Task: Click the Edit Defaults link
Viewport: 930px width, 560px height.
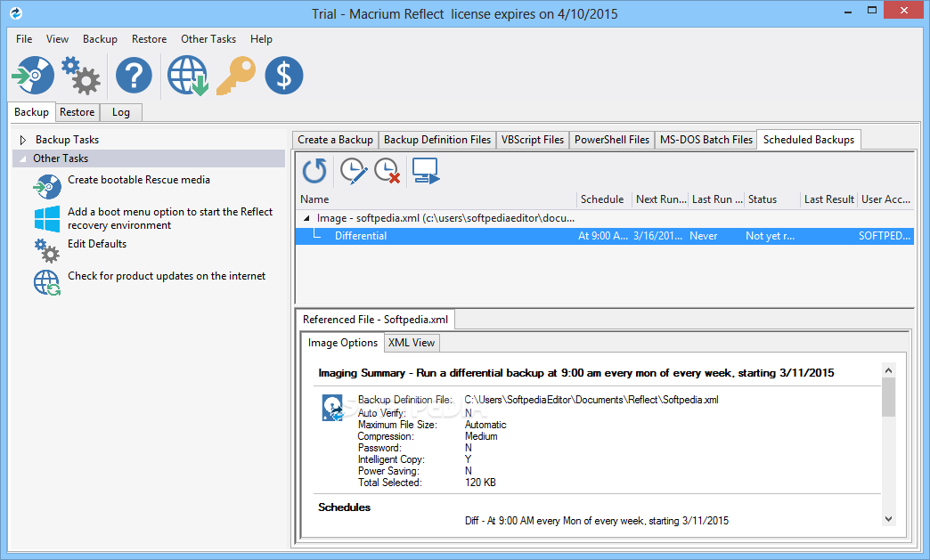Action: 97,244
